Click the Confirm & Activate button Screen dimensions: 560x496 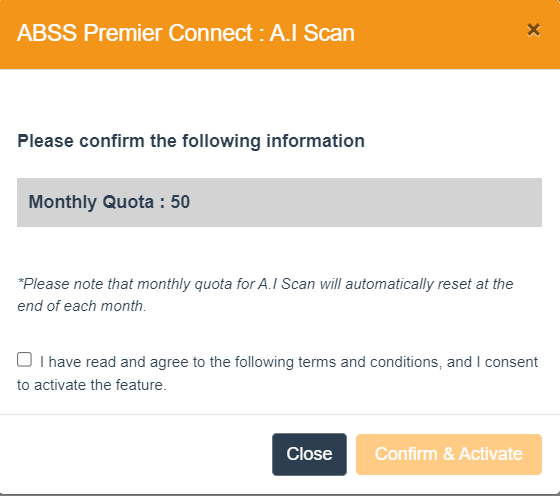pos(449,454)
